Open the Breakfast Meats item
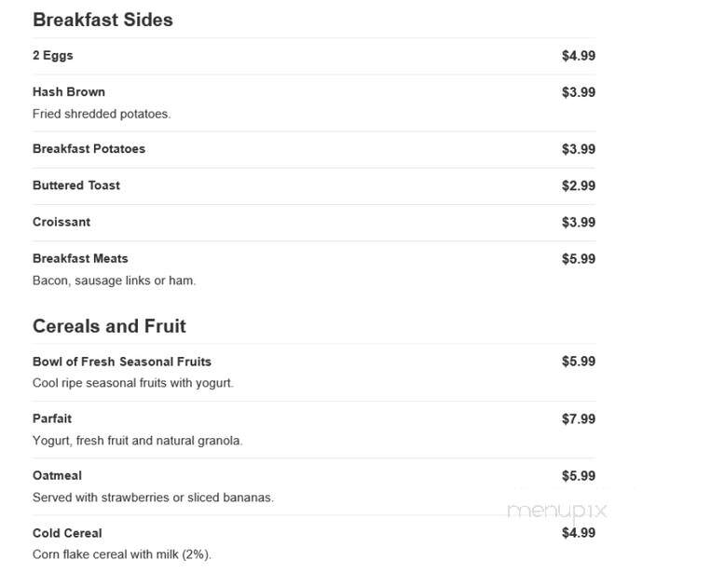The image size is (724, 588). tap(80, 258)
